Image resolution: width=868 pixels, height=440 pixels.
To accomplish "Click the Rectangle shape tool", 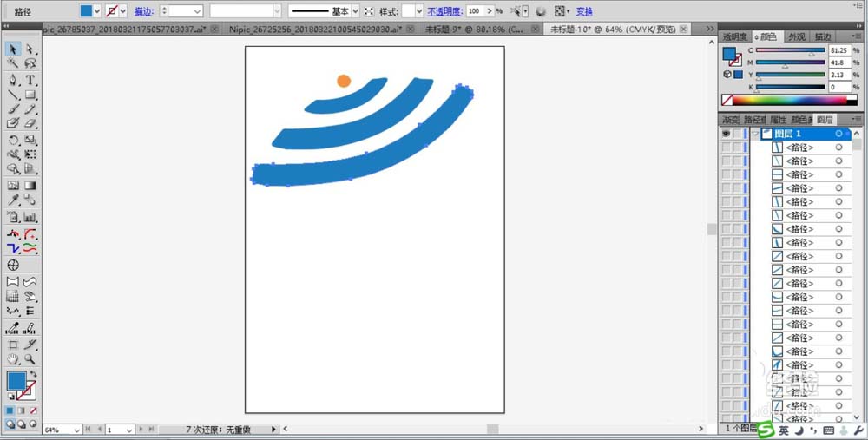I will pyautogui.click(x=30, y=95).
